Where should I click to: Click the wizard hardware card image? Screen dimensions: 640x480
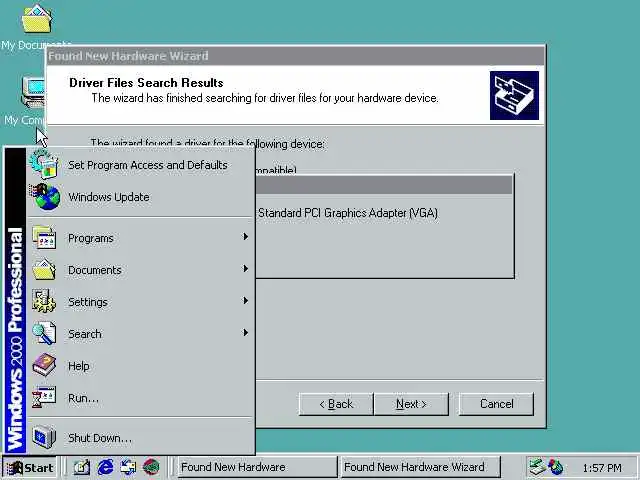(x=514, y=96)
